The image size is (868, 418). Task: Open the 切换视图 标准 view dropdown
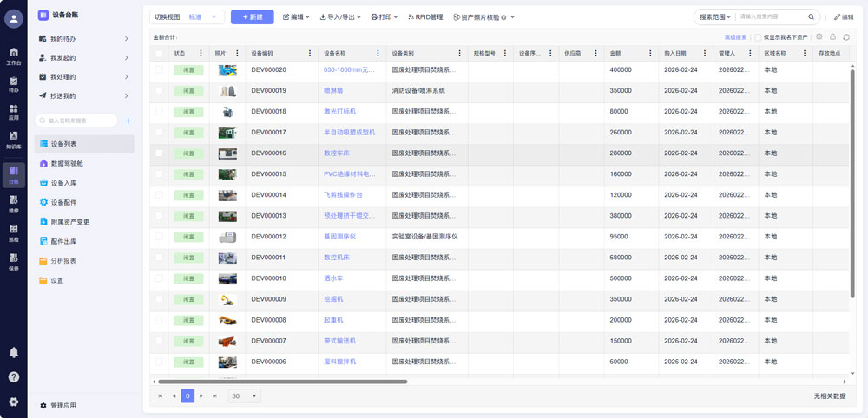coord(187,16)
